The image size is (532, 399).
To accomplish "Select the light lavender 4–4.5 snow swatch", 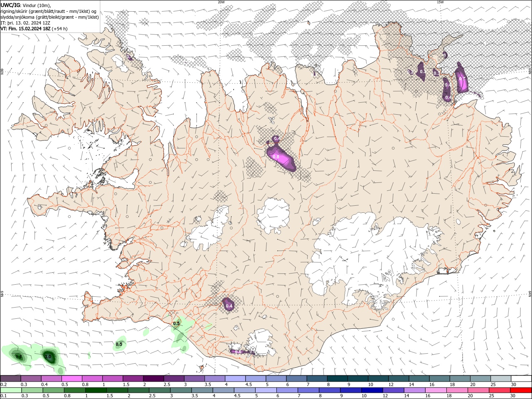I will point(235,379).
